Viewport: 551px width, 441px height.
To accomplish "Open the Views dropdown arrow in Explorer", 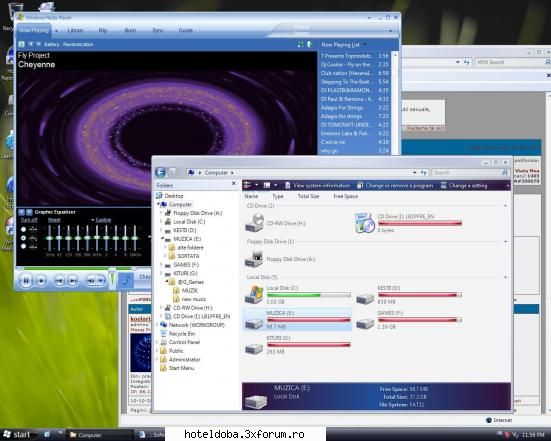I will click(x=276, y=185).
